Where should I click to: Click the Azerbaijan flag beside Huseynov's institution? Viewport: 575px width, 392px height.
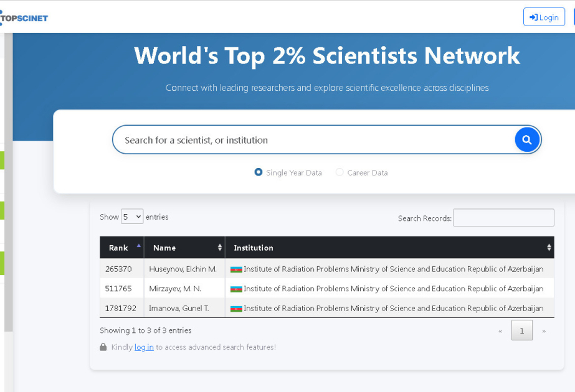236,269
